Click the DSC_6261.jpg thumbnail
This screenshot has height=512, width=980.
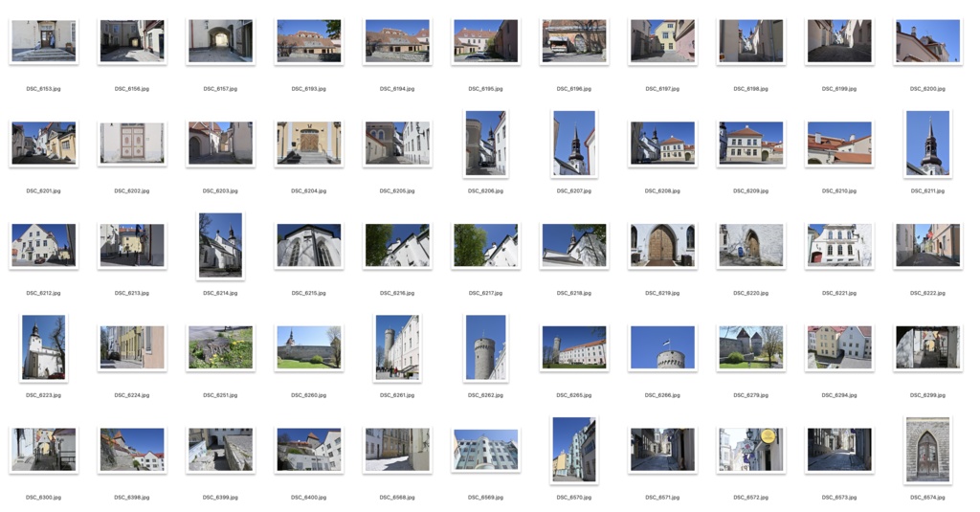click(397, 347)
